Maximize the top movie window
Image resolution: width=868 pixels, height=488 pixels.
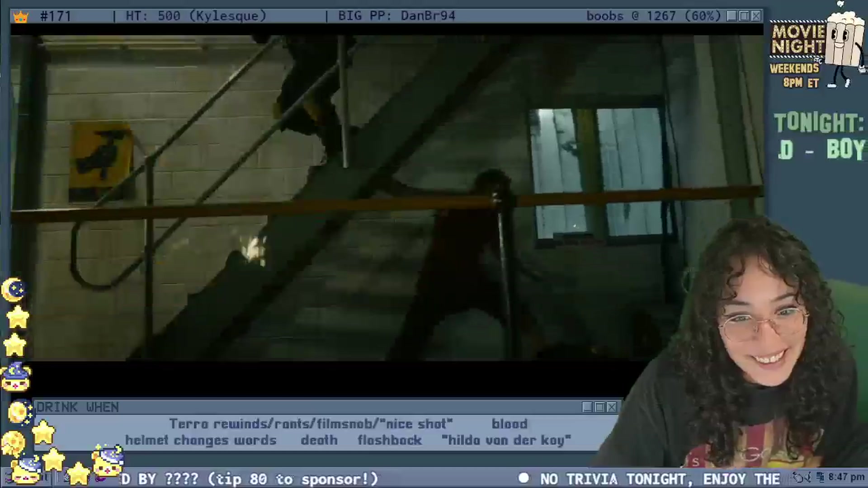click(x=744, y=16)
